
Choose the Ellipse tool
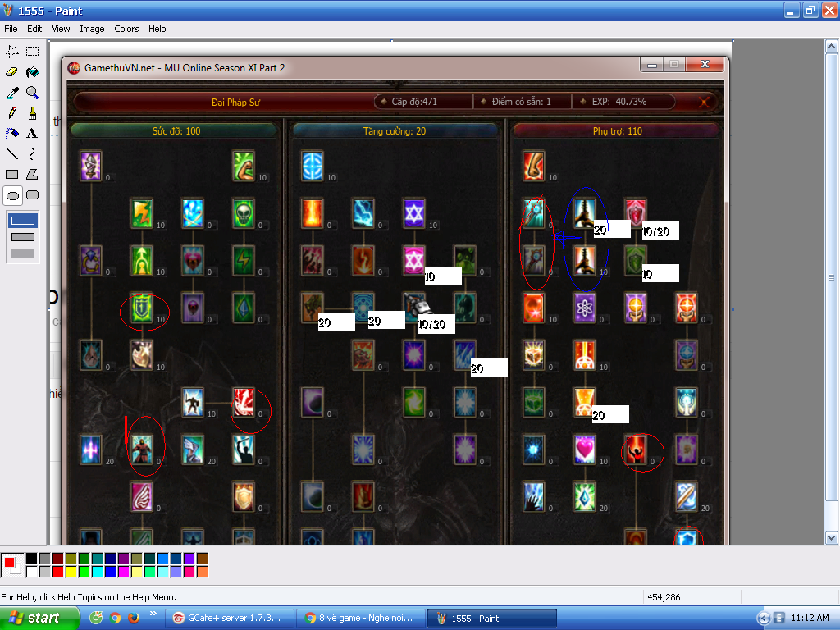(x=12, y=195)
